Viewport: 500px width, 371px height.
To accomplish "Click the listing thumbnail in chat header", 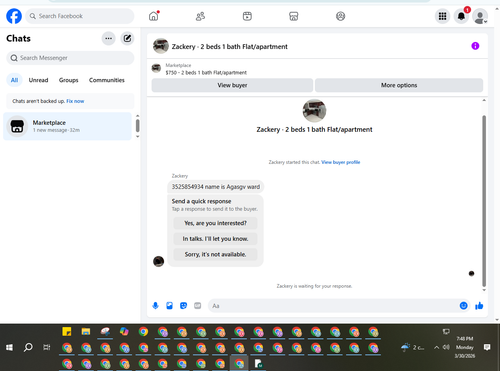I will [161, 46].
